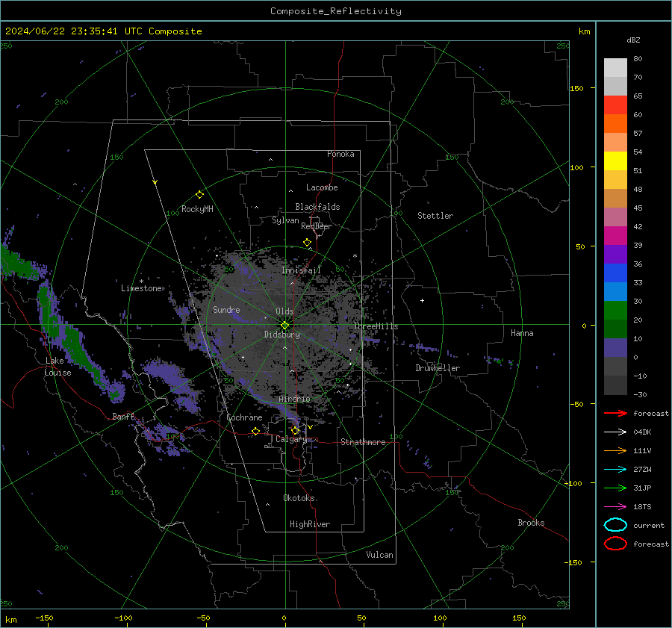
Task: Click the yellow radar site marker near Didsbury
Action: [284, 326]
